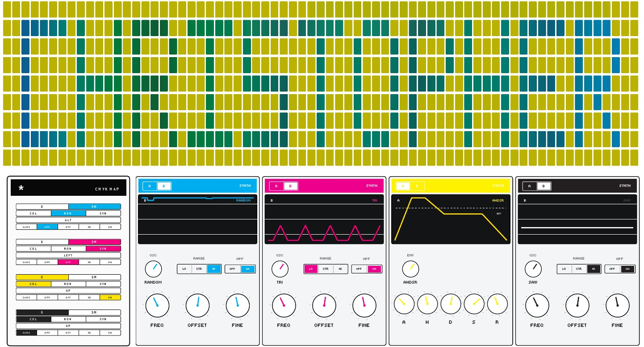The width and height of the screenshot is (644, 347).
Task: Set black synth RANGE to LO
Action: [565, 269]
